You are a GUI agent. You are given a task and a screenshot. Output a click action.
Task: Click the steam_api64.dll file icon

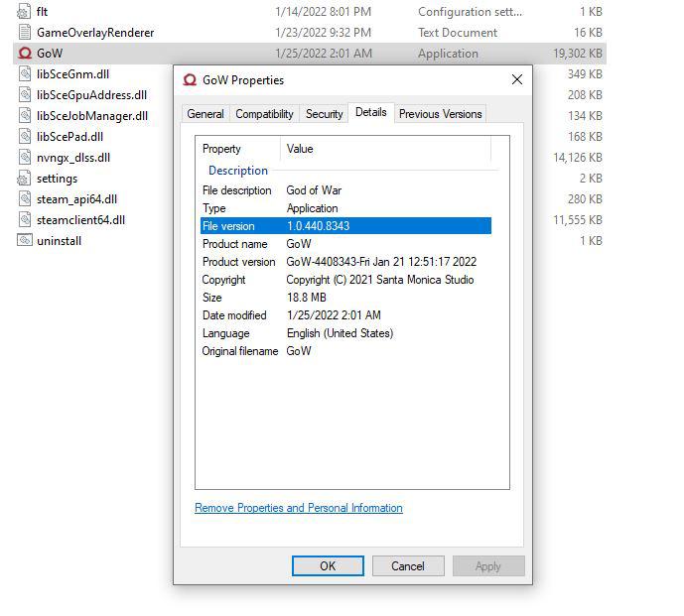(x=25, y=199)
